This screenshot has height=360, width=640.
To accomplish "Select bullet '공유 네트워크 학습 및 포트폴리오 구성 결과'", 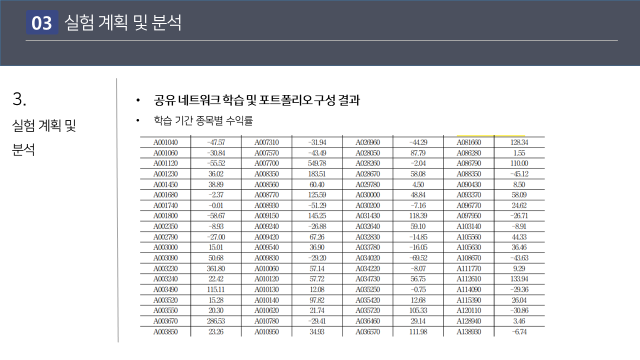I will pyautogui.click(x=257, y=100).
